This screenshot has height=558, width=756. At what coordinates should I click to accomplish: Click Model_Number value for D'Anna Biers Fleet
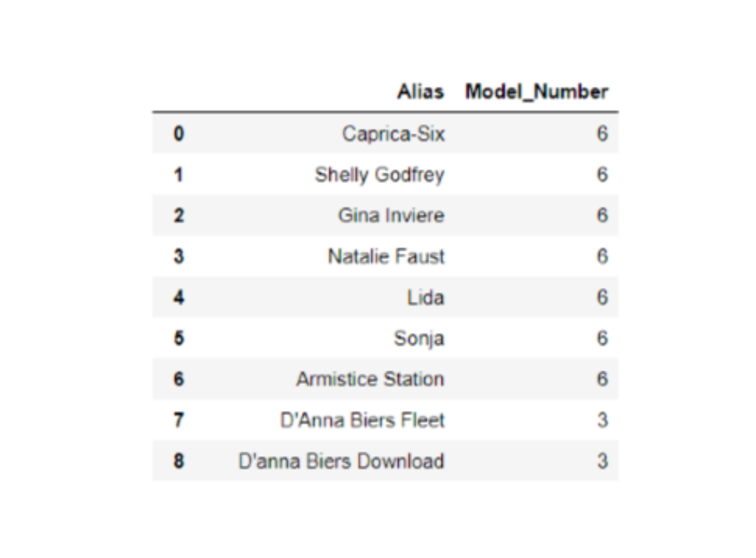point(602,421)
